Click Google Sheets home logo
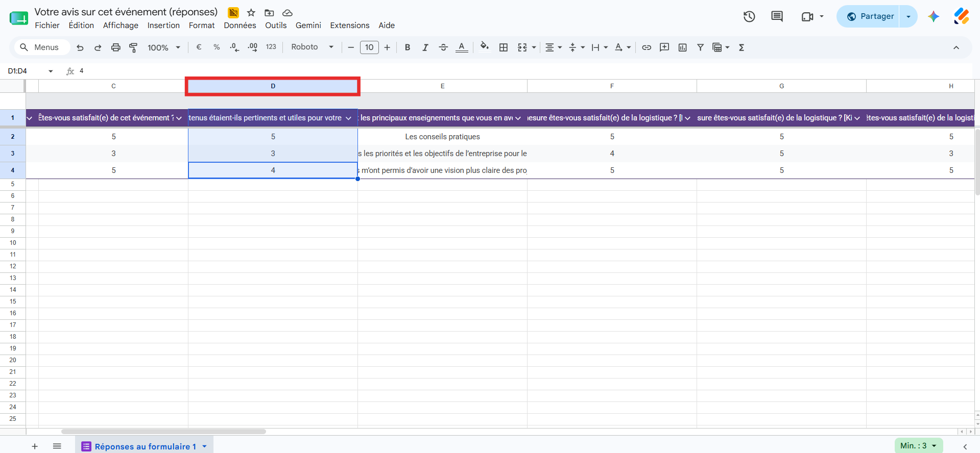 point(19,18)
